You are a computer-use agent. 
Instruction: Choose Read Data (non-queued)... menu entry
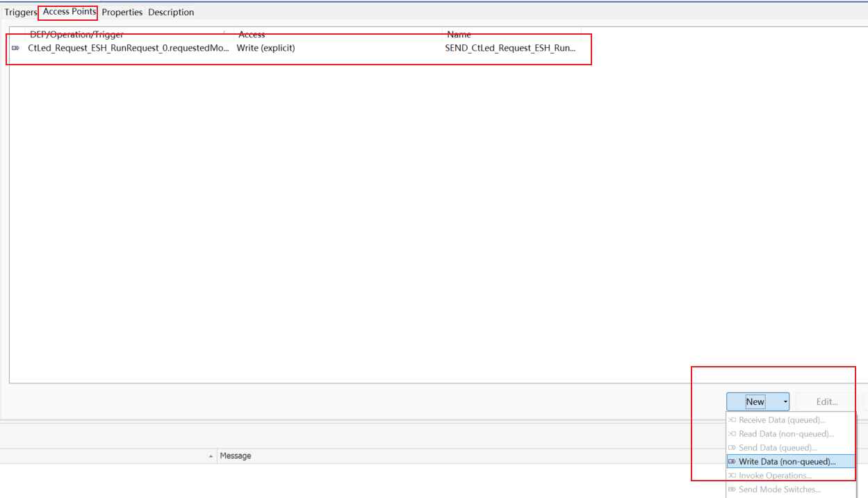point(792,434)
